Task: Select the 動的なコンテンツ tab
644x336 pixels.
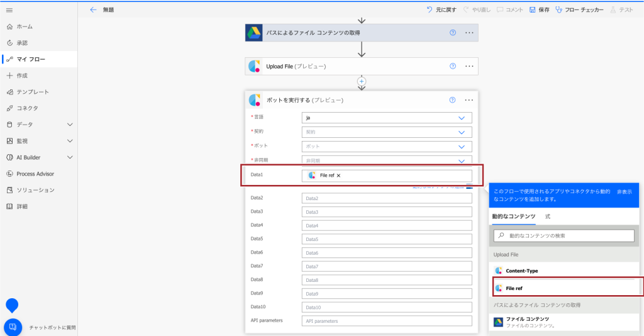Action: (513, 216)
